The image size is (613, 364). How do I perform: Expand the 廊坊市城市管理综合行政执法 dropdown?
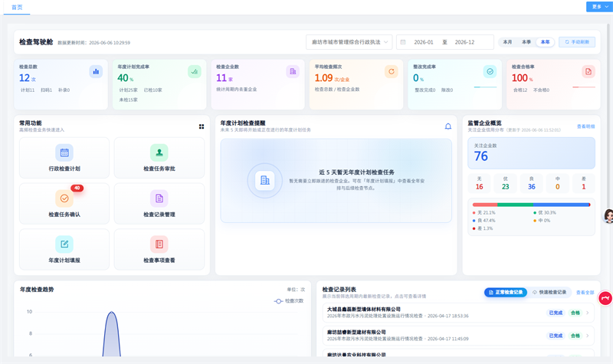tap(349, 42)
